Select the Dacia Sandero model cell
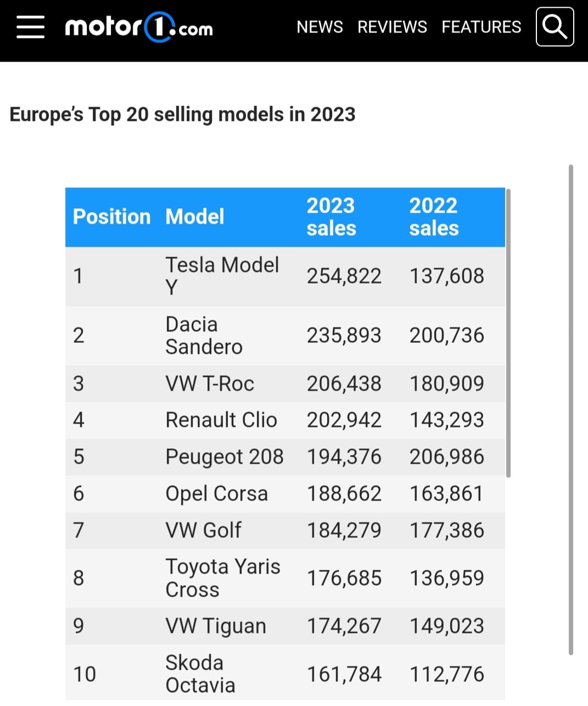This screenshot has height=706, width=588. coord(204,336)
